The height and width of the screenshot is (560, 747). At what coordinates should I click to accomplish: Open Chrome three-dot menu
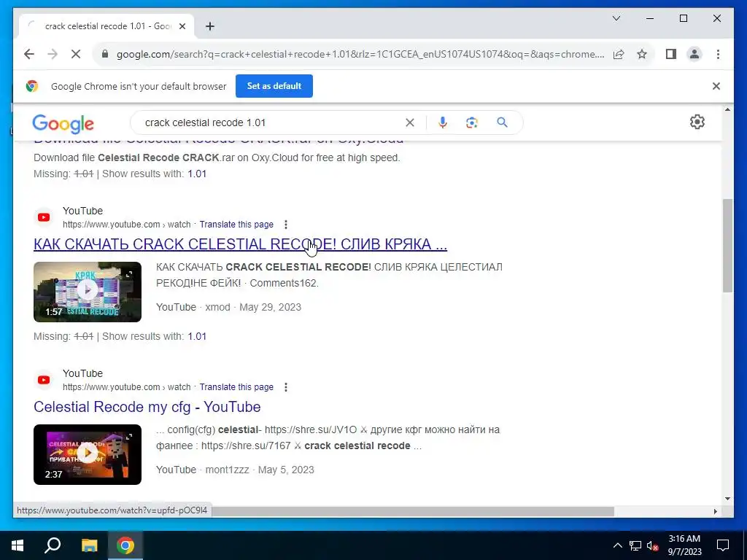click(x=718, y=54)
